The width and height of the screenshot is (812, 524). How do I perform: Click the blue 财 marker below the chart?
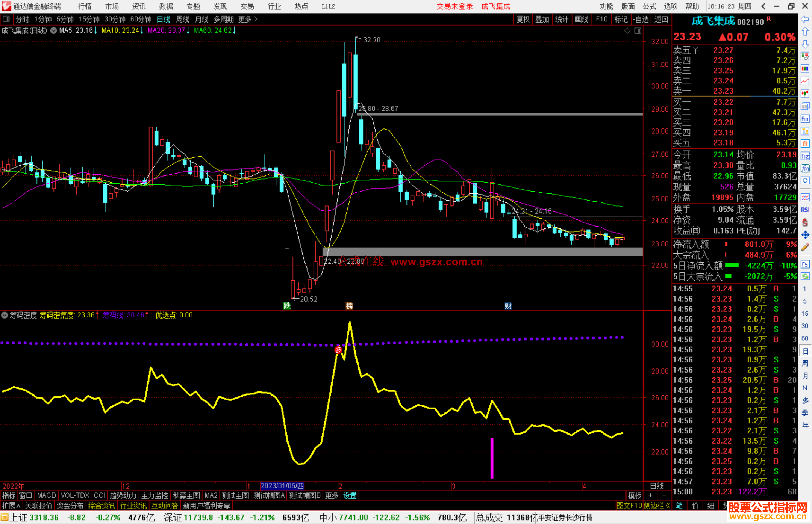point(508,305)
